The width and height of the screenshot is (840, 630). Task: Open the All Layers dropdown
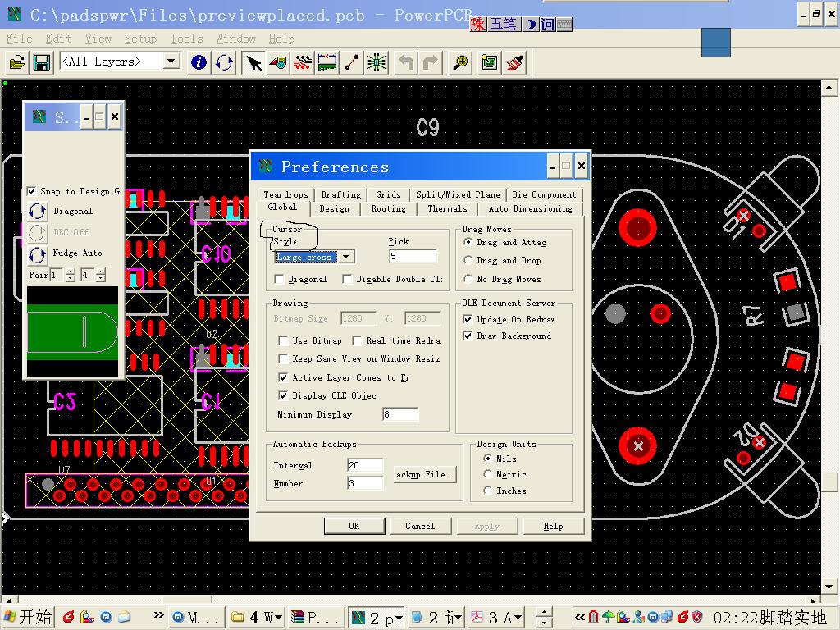[x=171, y=62]
